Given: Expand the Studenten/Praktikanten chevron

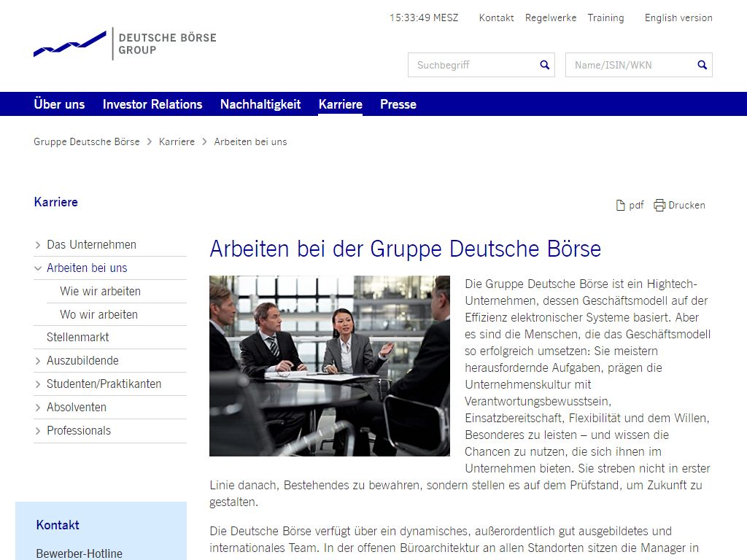Looking at the screenshot, I should pos(38,384).
